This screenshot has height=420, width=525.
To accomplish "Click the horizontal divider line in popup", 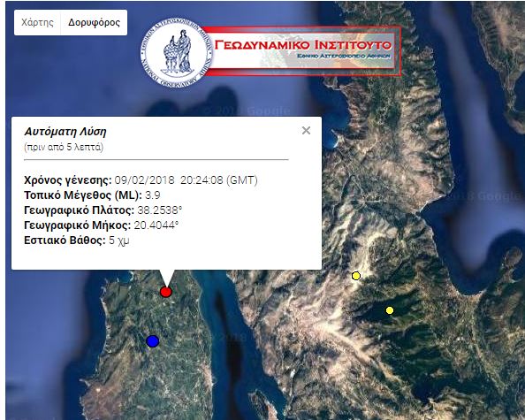I will coord(156,160).
